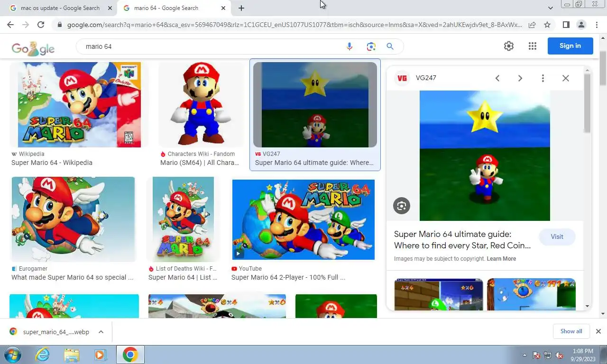The width and height of the screenshot is (607, 364).
Task: Open Windows Explorer folder on taskbar
Action: point(72,355)
